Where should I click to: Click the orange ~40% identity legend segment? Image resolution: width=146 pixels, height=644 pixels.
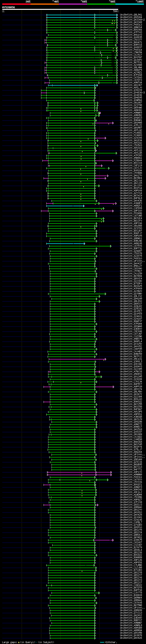45,4
